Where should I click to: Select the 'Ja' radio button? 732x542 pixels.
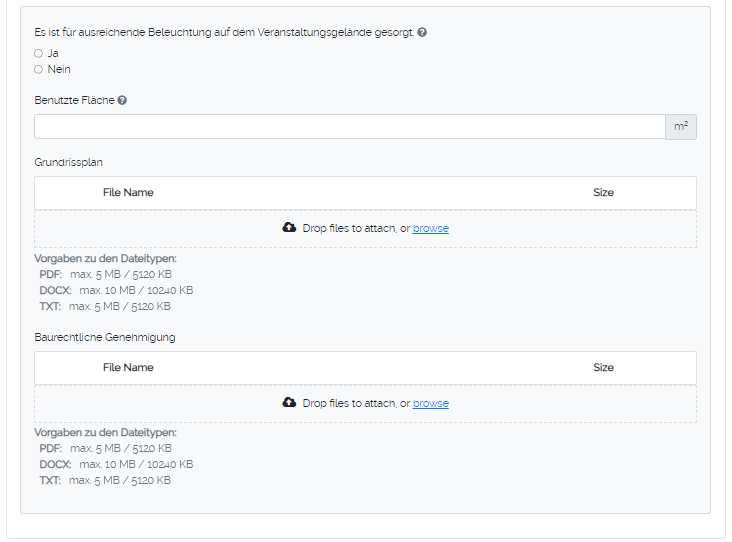[x=38, y=53]
